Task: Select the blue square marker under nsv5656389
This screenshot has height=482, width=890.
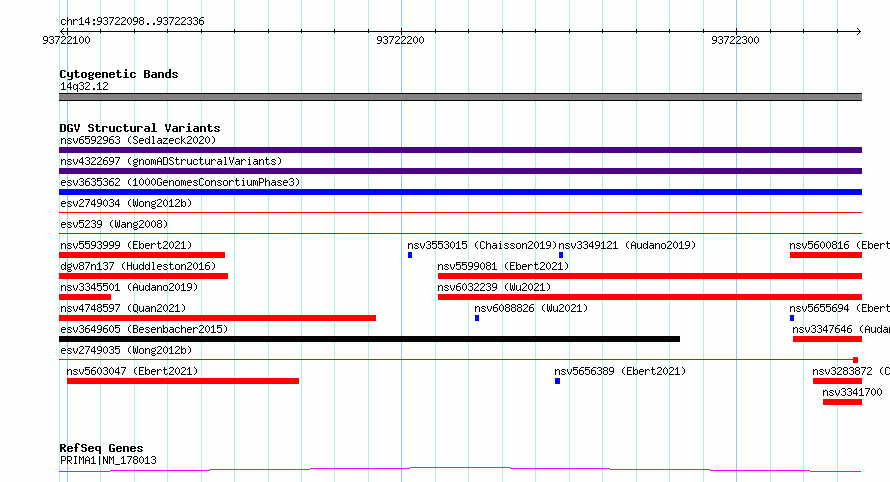Action: point(557,381)
